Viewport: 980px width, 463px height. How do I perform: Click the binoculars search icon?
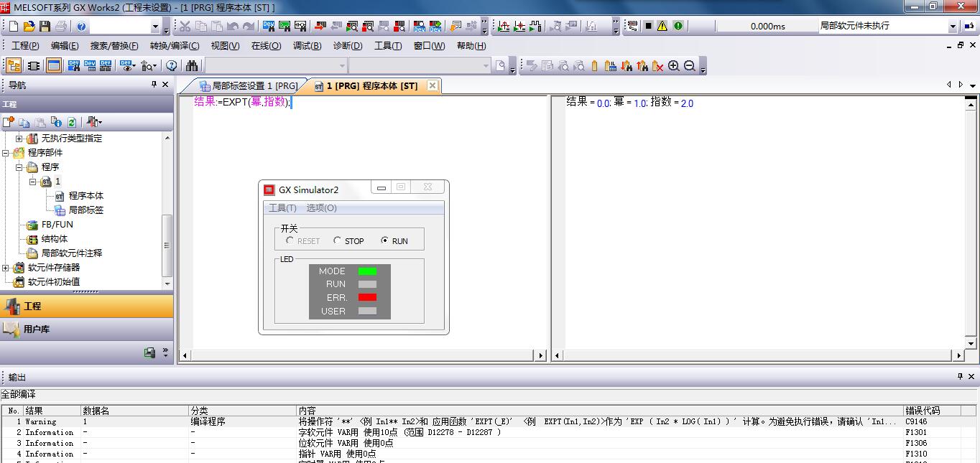tap(192, 66)
